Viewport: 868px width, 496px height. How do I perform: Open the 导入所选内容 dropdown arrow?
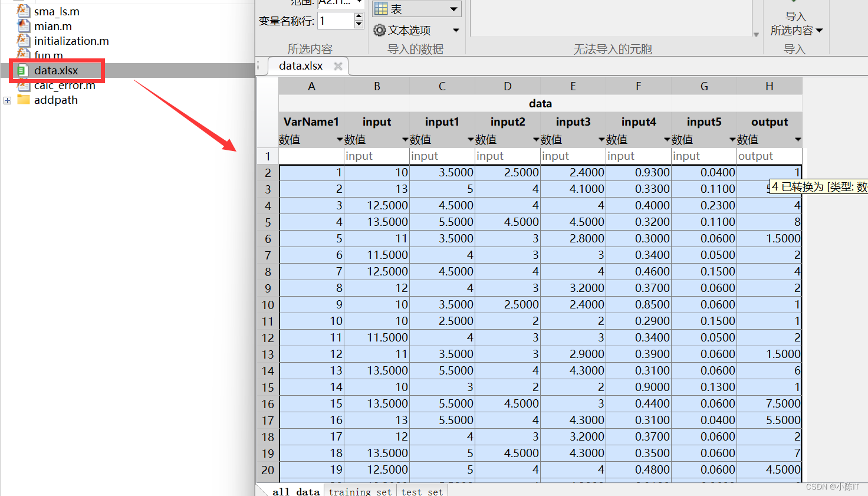pos(819,30)
